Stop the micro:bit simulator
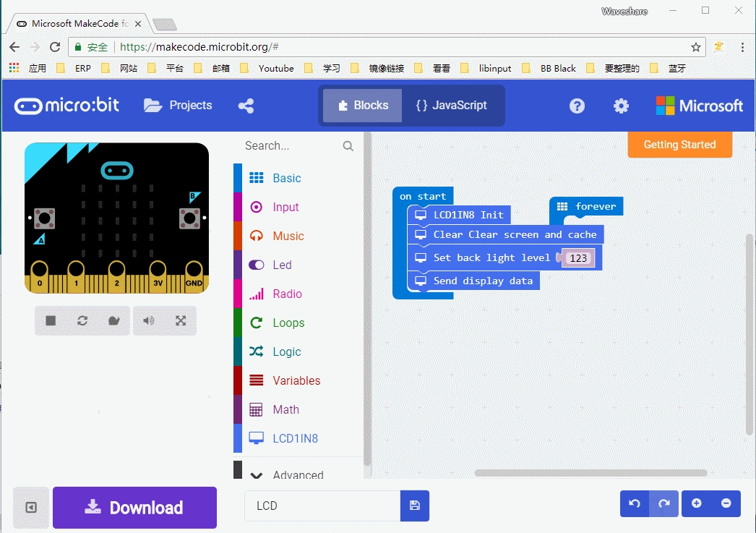Viewport: 756px width, 533px height. click(x=51, y=321)
